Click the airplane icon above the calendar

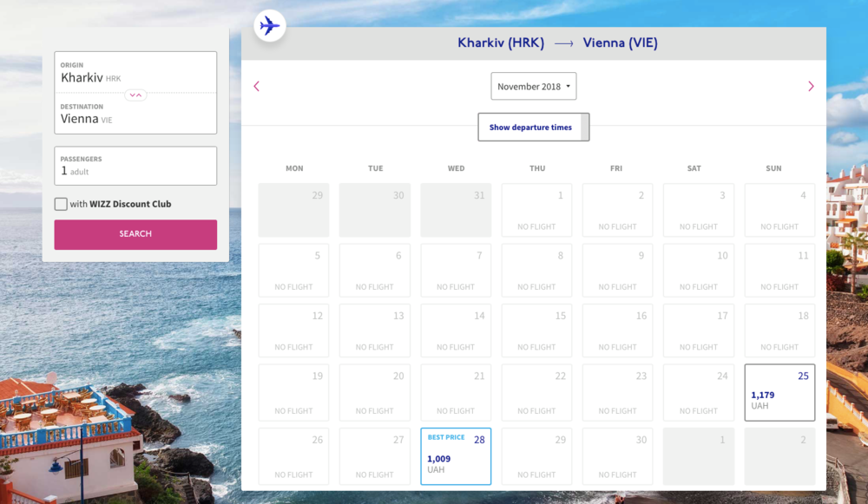(270, 26)
